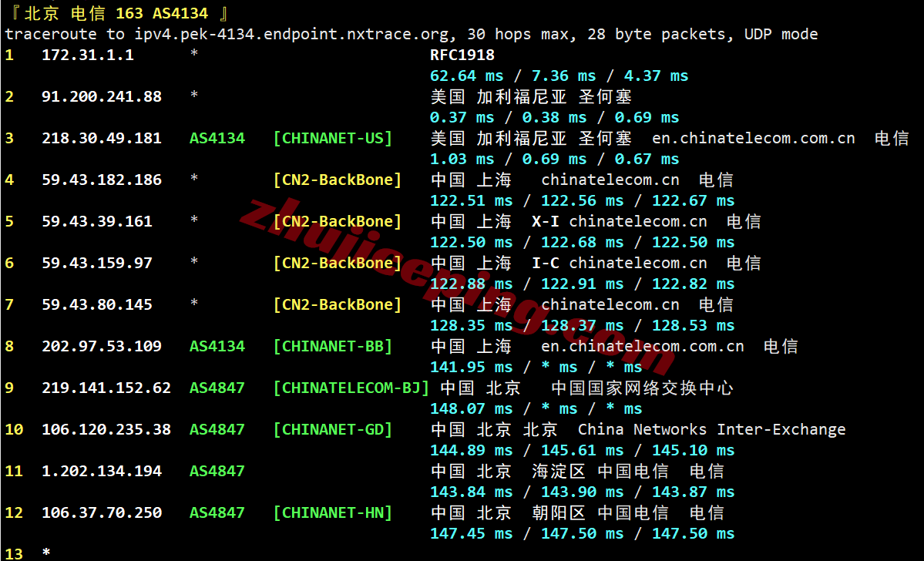Select latency '122.51 ms / 122.56 ms / 122.67 ms'
Image resolution: width=924 pixels, height=561 pixels.
pyautogui.click(x=582, y=201)
